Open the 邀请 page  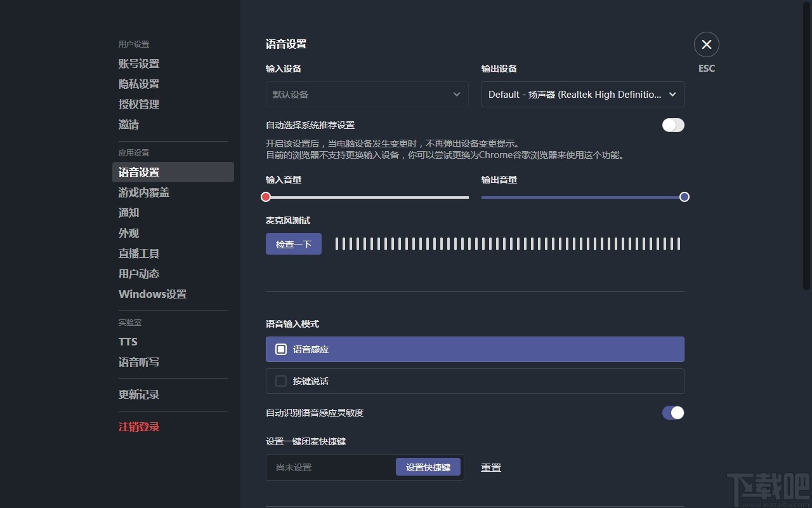[x=129, y=124]
